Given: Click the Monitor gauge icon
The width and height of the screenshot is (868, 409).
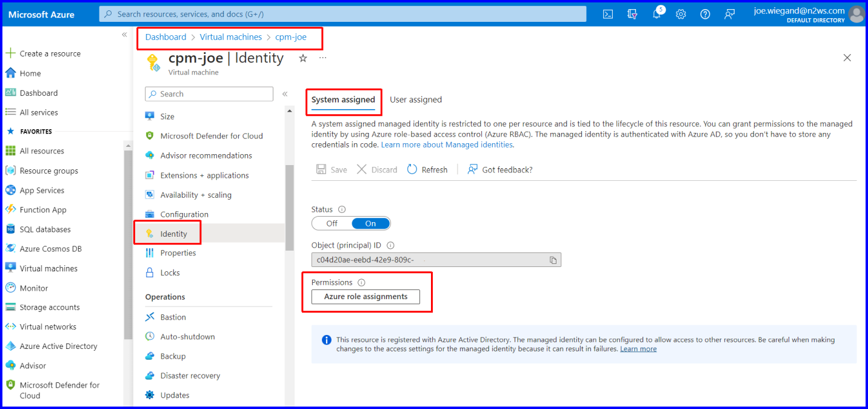Looking at the screenshot, I should point(10,288).
